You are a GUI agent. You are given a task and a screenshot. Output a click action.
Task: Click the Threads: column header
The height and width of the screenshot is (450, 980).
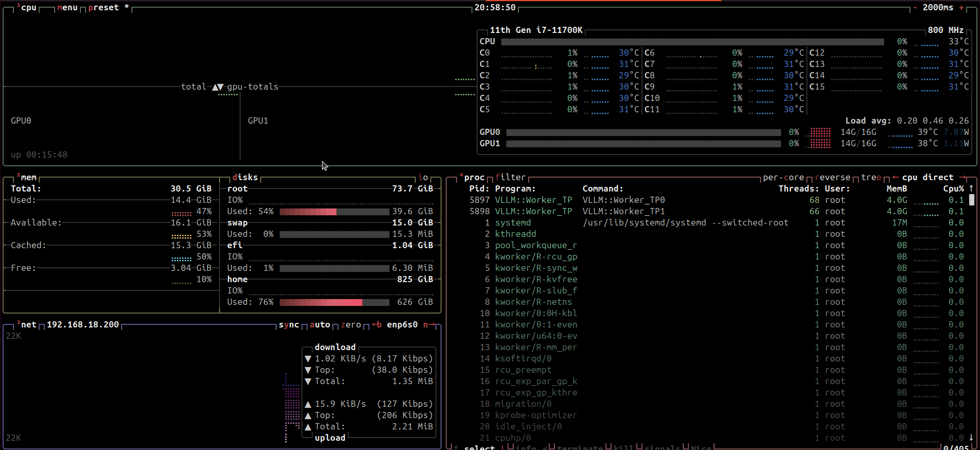pyautogui.click(x=799, y=188)
